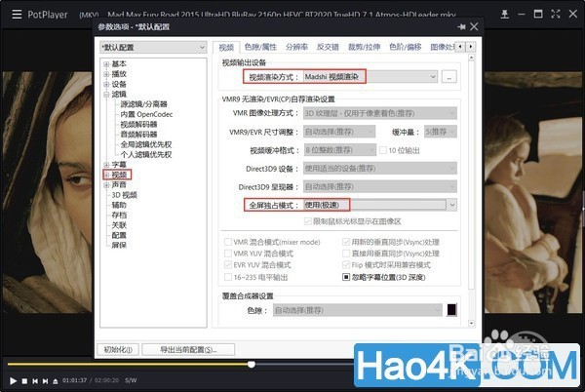The width and height of the screenshot is (585, 392).
Task: Switch to the 分辨率 tab
Action: click(296, 47)
